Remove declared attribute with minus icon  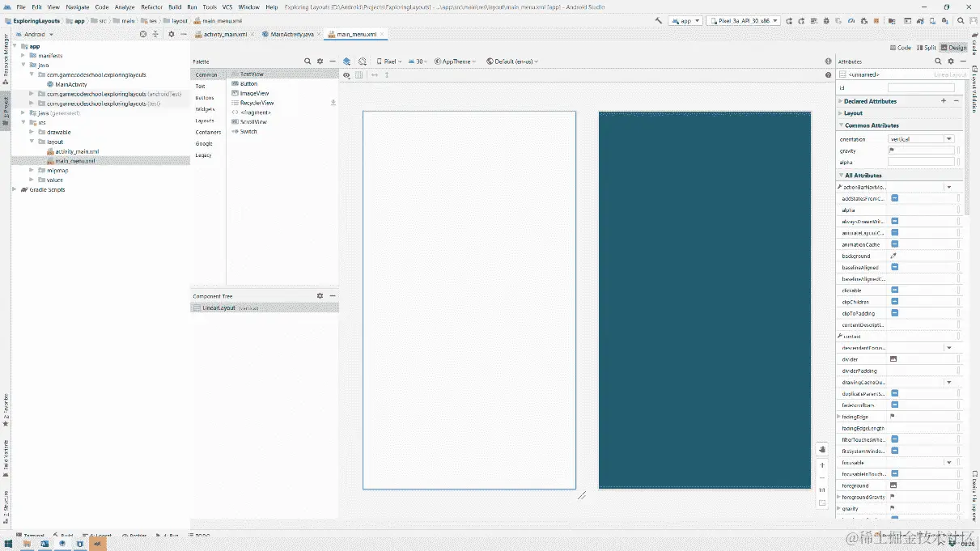956,101
